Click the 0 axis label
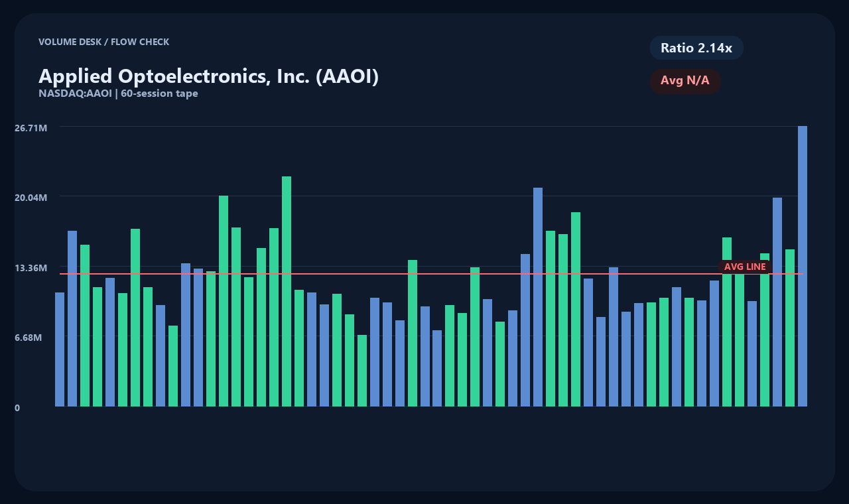 click(17, 408)
